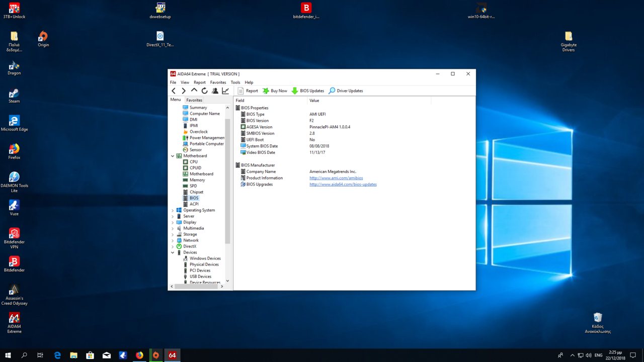This screenshot has height=362, width=644.
Task: Select the AIDA64 Extreme desktop shortcut
Action: (x=14, y=322)
